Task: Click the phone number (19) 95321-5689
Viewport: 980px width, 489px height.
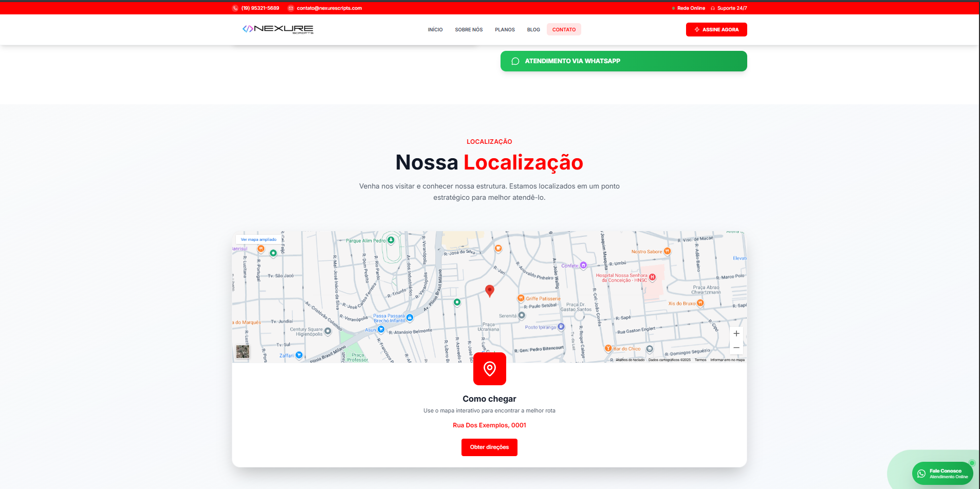Action: [260, 8]
